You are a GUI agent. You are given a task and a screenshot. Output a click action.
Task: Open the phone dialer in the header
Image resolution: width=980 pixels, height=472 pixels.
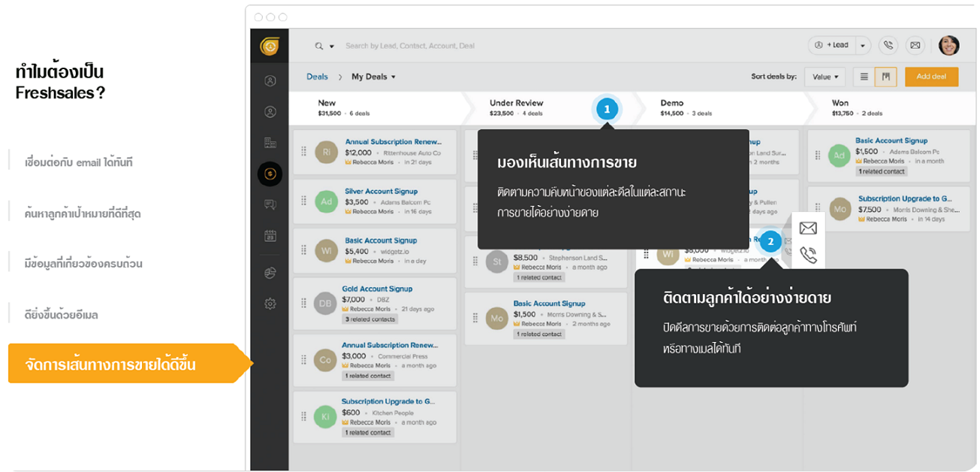tap(888, 45)
